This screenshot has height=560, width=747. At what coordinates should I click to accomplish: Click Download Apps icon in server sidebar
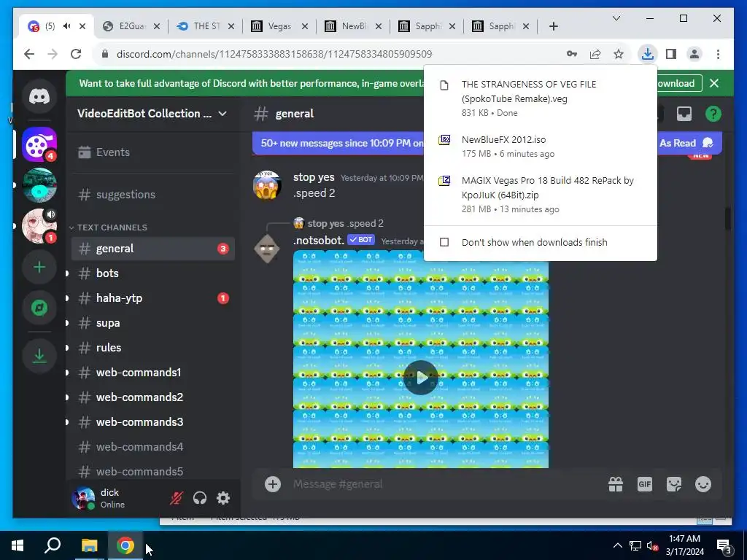(39, 356)
